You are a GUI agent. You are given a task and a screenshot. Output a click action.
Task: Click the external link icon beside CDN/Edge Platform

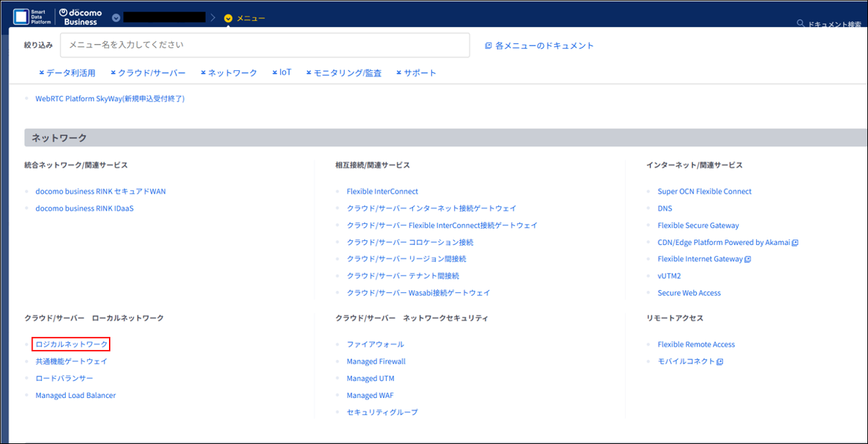click(796, 243)
